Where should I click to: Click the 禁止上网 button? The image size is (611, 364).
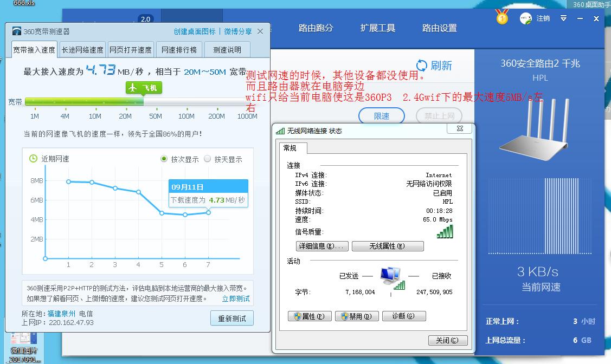coord(439,116)
